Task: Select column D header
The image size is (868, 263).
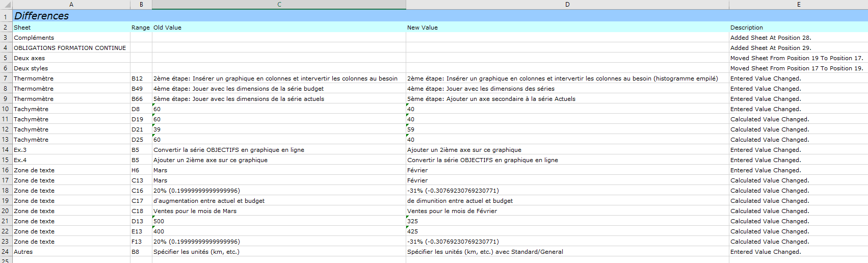Action: click(x=567, y=5)
